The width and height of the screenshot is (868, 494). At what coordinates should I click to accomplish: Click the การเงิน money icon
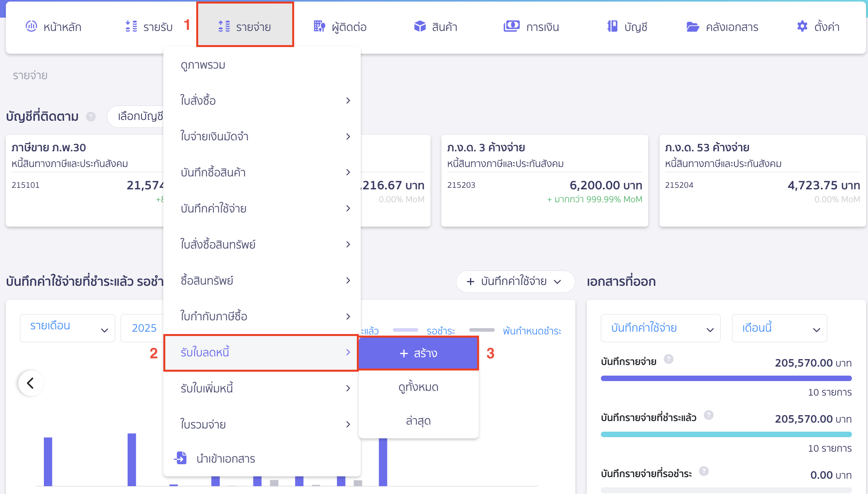(x=512, y=26)
